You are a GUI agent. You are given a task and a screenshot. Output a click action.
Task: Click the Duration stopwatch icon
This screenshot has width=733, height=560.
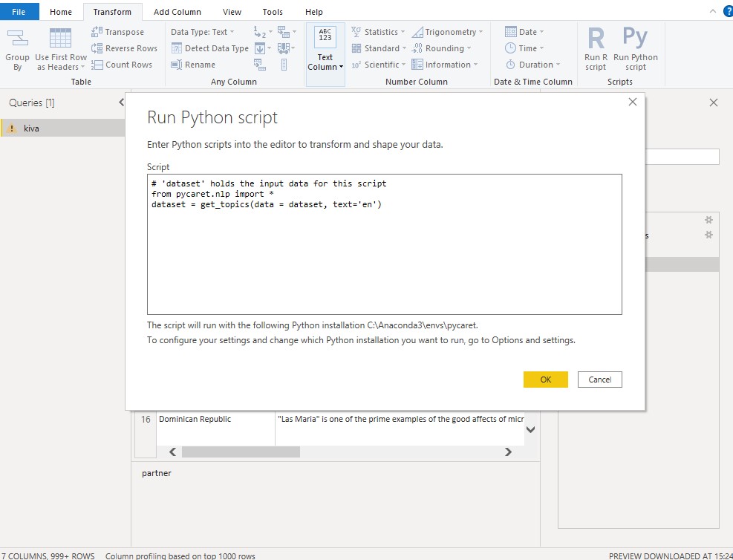pyautogui.click(x=510, y=65)
